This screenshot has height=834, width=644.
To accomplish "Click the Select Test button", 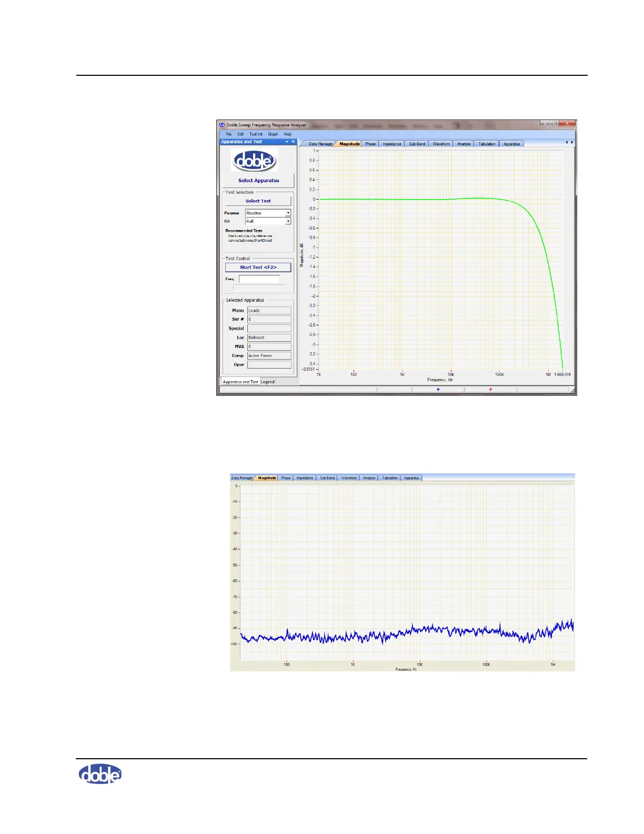I will [x=258, y=201].
